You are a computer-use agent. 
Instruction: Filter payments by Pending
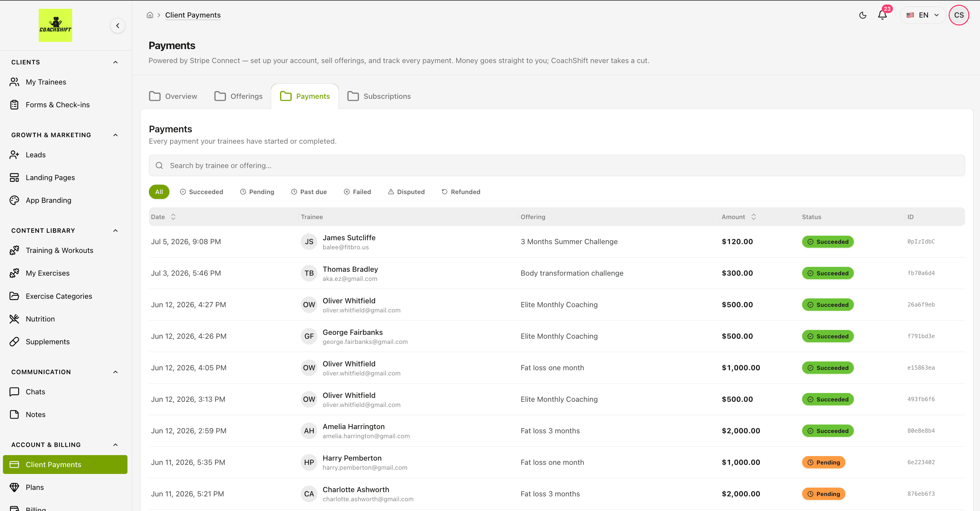257,192
